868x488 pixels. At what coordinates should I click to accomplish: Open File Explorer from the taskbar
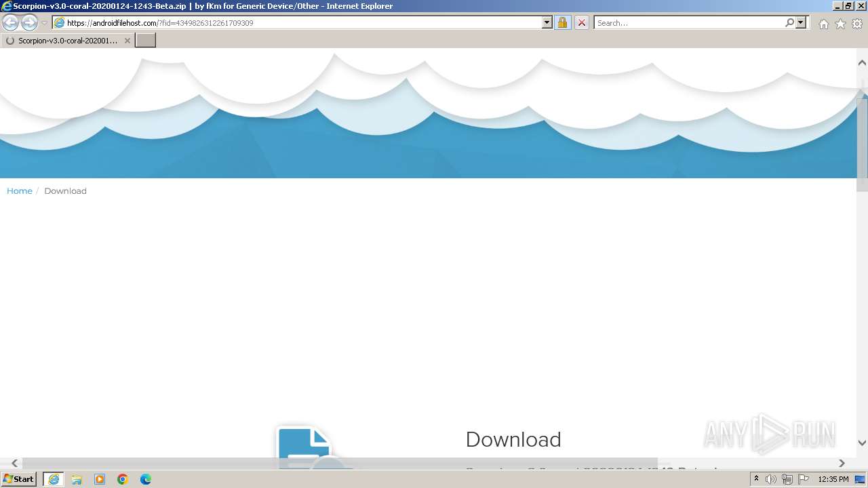[x=77, y=479]
